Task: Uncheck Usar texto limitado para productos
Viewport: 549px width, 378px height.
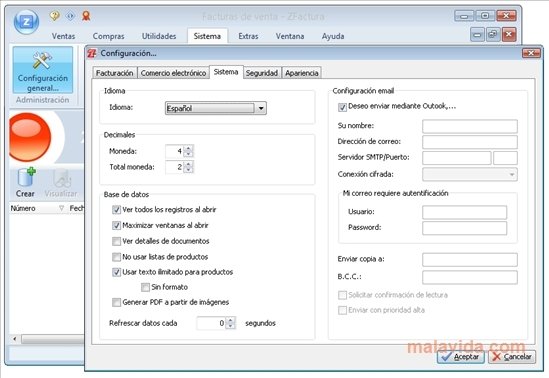Action: coord(116,272)
